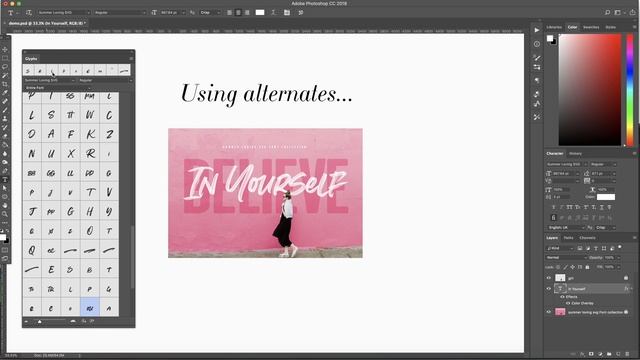Left align text in options bar

tap(229, 13)
